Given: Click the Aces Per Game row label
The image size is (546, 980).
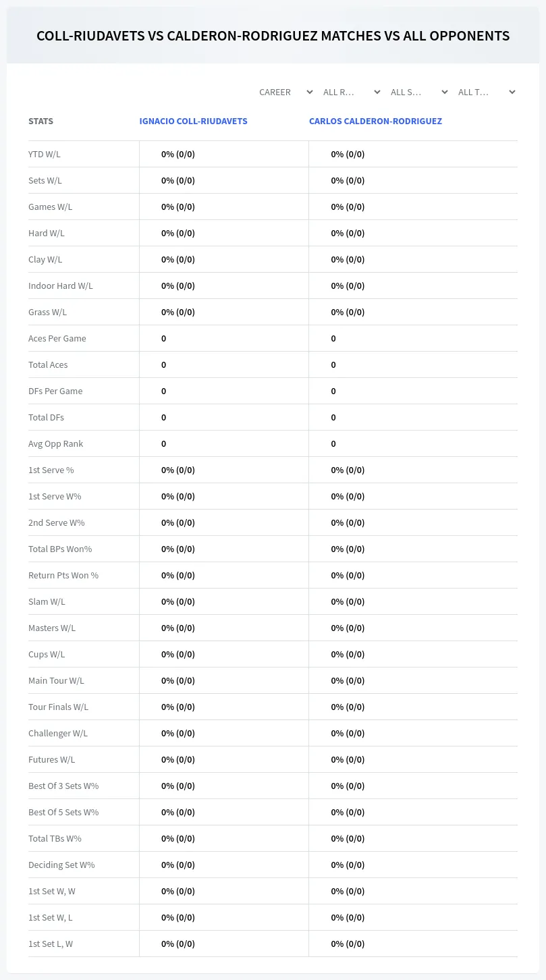Looking at the screenshot, I should (57, 338).
